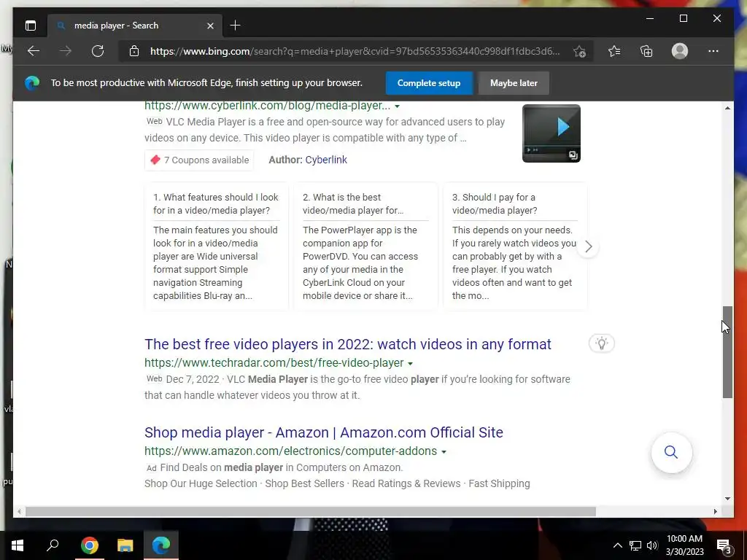Click Complete setup button
Image resolution: width=747 pixels, height=560 pixels.
[429, 83]
